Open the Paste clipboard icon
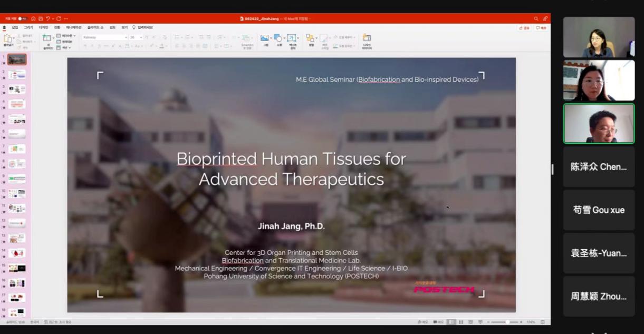The height and width of the screenshot is (334, 644). tap(8, 38)
